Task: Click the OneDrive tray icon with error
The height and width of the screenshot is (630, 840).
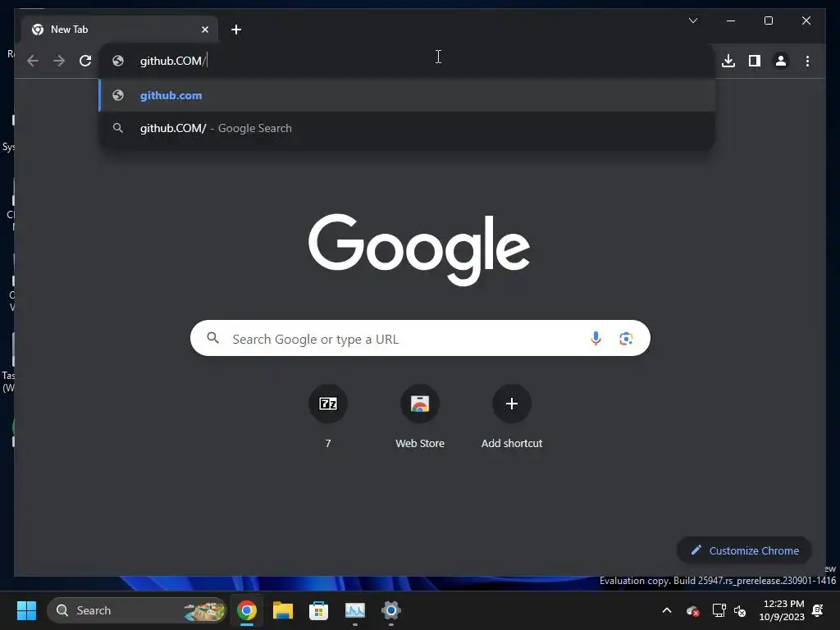Action: point(692,610)
